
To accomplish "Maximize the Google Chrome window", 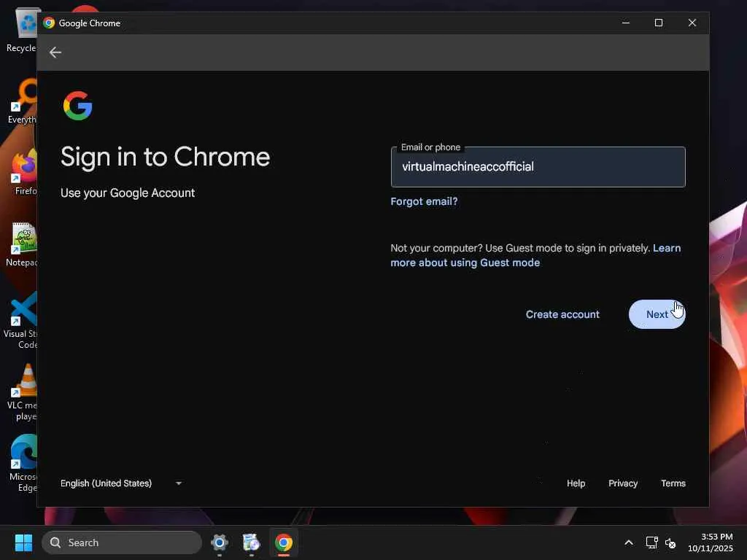I will [659, 23].
